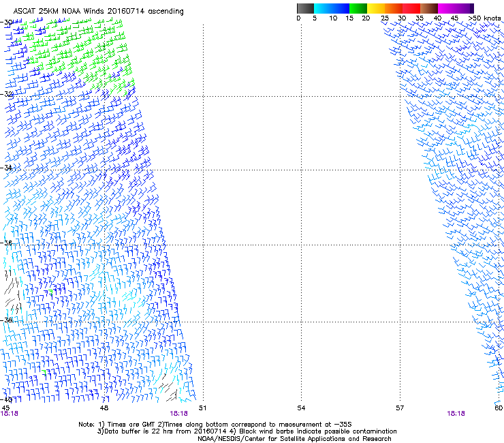Image resolution: width=504 pixels, height=443 pixels.
Task: Select the gray 0-5 knots legend color
Action: [x=305, y=8]
